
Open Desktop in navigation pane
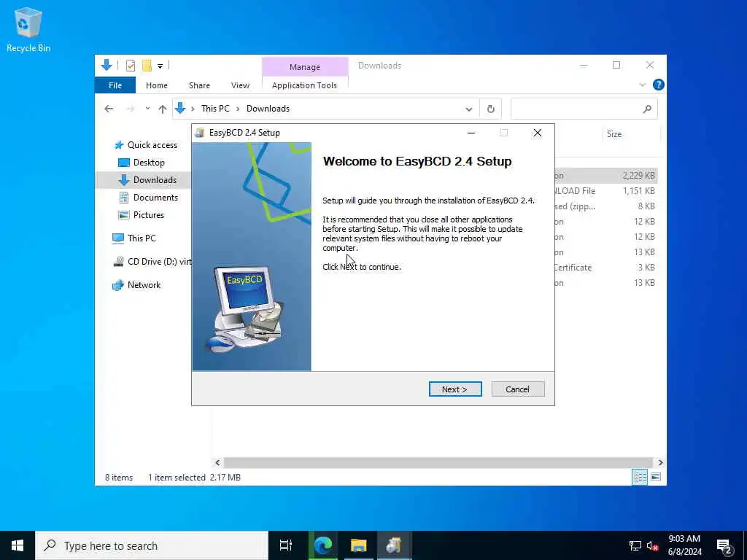(x=141, y=163)
